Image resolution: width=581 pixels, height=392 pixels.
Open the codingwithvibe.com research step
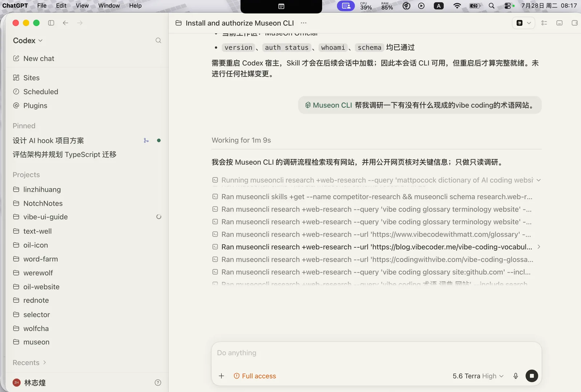[x=373, y=260]
